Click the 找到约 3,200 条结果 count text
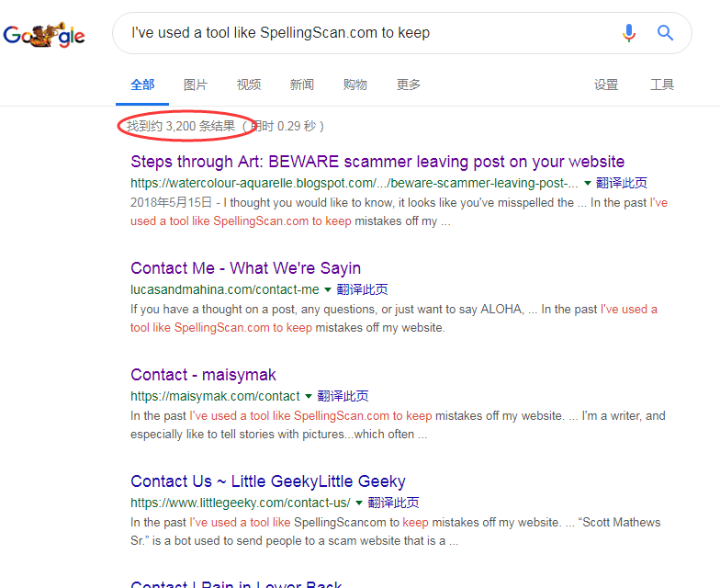Screen dimensions: 720x588 pyautogui.click(x=181, y=126)
